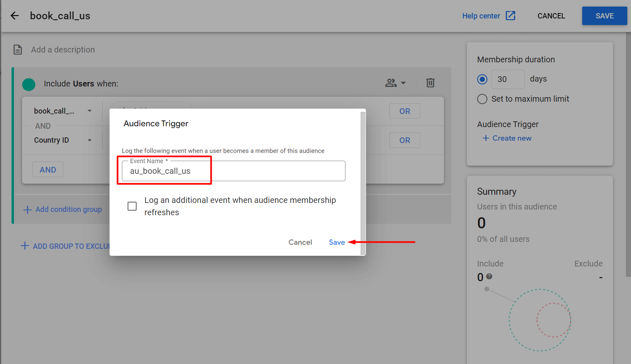Open the Country ID dropdown
The image size is (631, 364).
(x=89, y=140)
